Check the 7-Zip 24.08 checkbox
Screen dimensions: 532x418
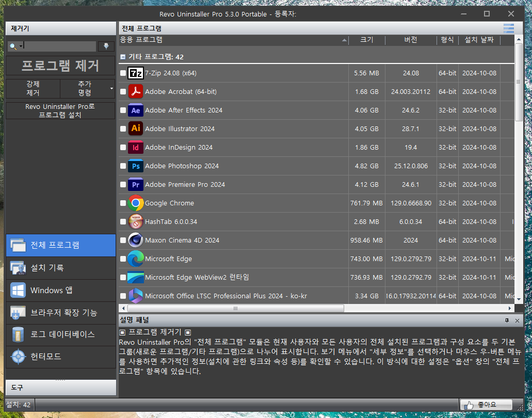[123, 73]
